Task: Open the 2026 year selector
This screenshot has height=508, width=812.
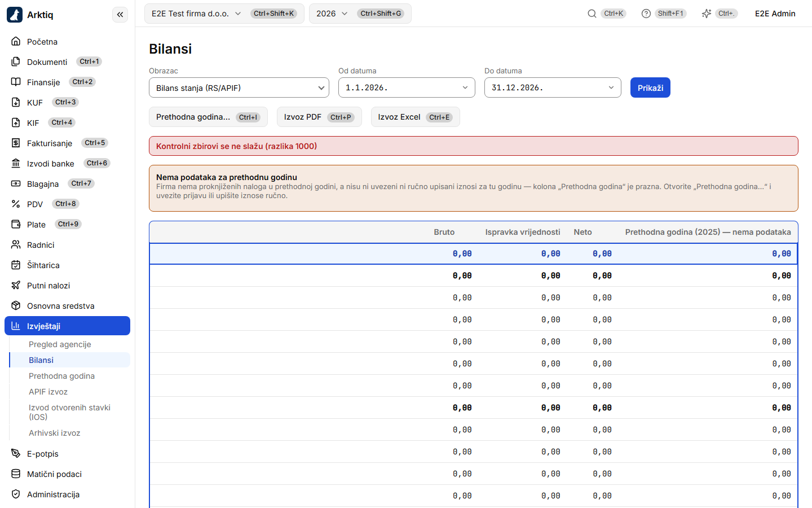Action: click(x=360, y=14)
